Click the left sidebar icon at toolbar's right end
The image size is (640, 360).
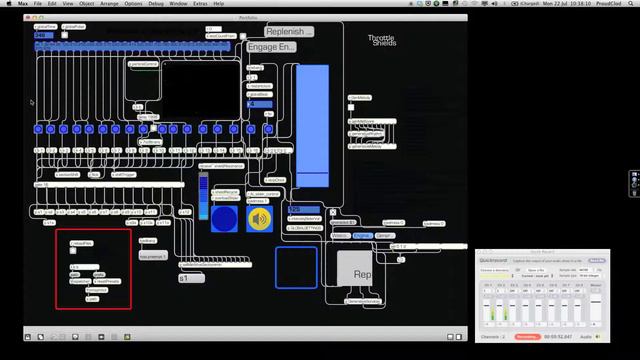coord(450,337)
